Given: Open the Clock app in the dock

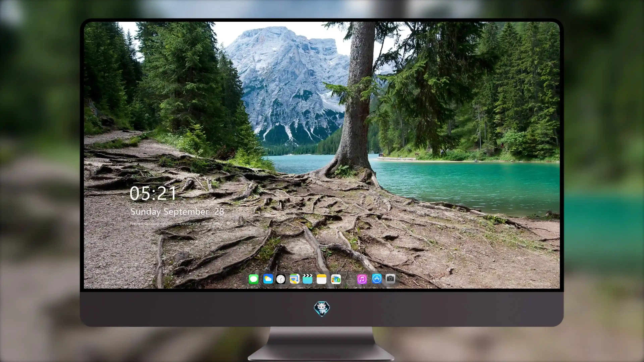Looking at the screenshot, I should [281, 279].
